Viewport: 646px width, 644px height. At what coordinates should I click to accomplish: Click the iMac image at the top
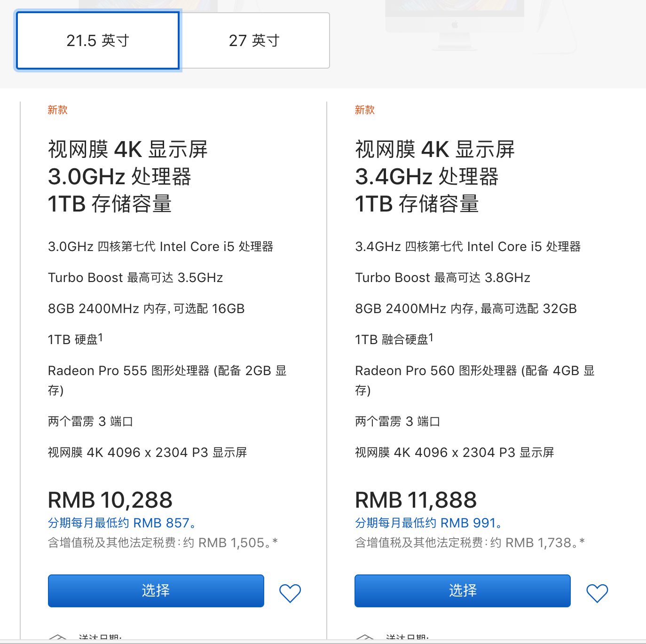[454, 24]
